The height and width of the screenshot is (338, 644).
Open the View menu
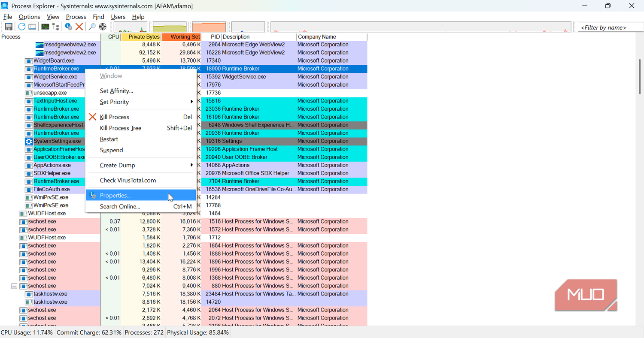(x=53, y=17)
